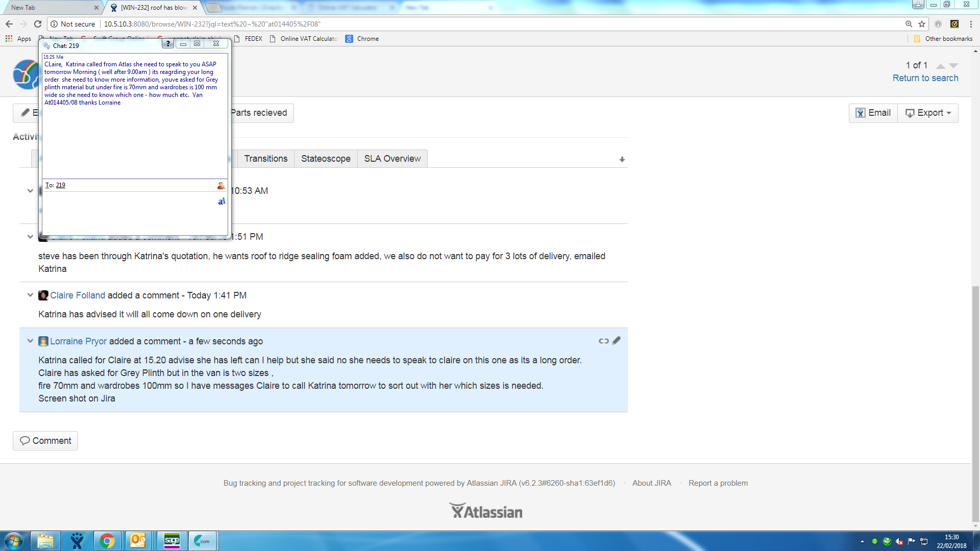Viewport: 980px width, 551px height.
Task: Switch to the Transitions tab
Action: coord(265,159)
